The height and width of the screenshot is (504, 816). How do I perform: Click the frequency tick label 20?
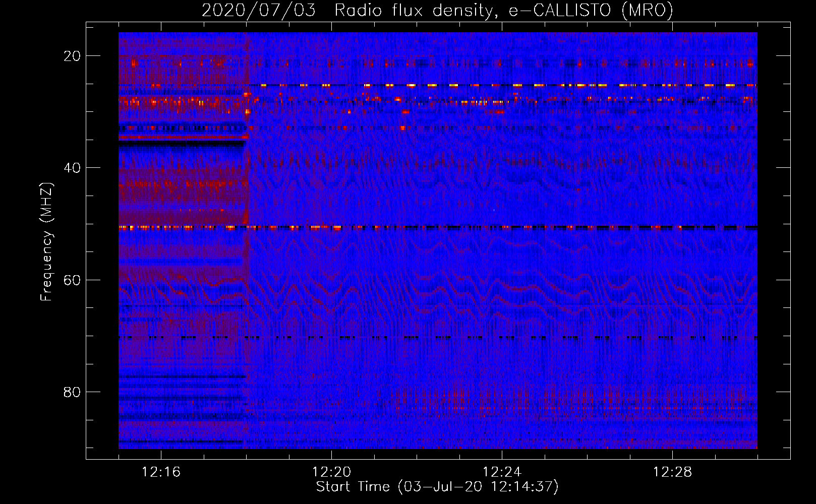[x=72, y=56]
